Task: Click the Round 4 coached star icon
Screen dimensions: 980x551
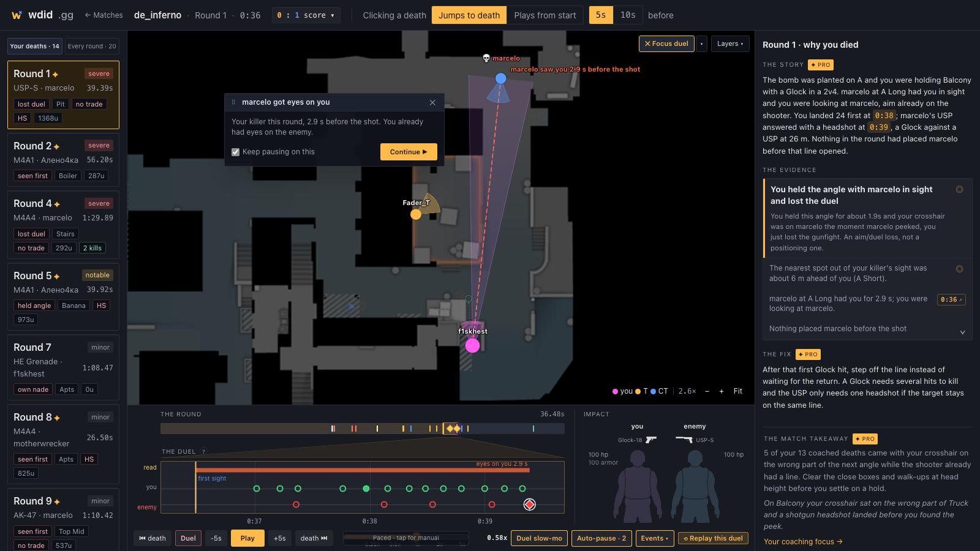Action: pos(57,204)
